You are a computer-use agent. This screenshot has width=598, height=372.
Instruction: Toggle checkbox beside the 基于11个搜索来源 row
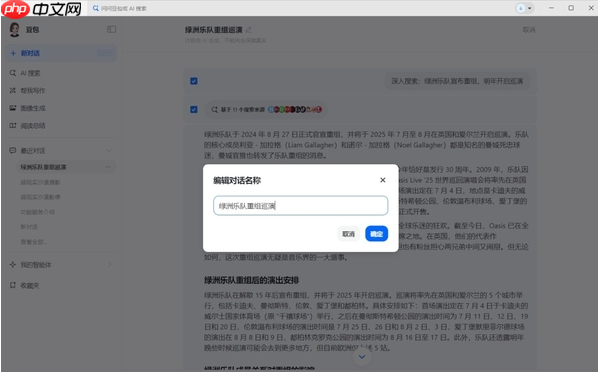coord(194,110)
